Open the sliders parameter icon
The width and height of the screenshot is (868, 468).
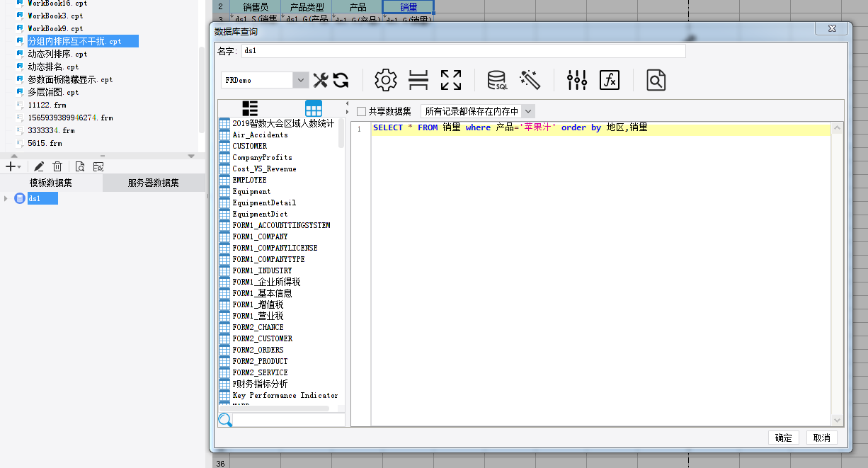(x=577, y=80)
